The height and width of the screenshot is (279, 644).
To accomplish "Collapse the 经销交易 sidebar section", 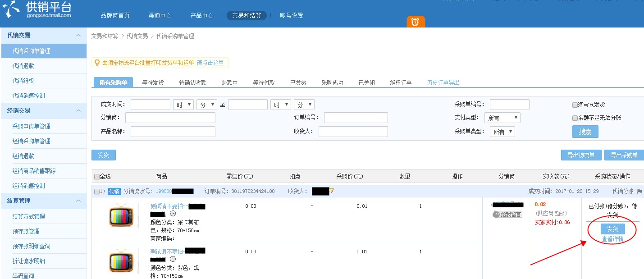I will coord(78,110).
